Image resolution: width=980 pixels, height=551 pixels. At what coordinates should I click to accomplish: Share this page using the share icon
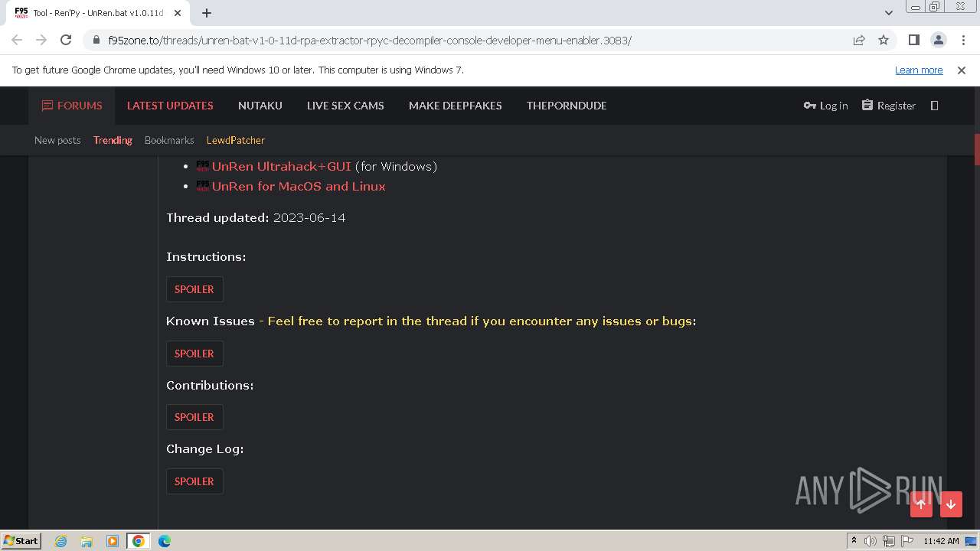click(859, 40)
